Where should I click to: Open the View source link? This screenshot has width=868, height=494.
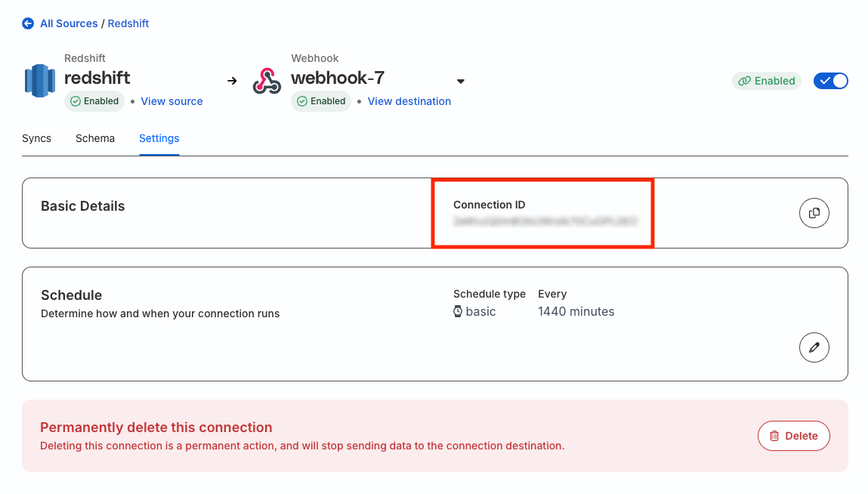(x=171, y=101)
